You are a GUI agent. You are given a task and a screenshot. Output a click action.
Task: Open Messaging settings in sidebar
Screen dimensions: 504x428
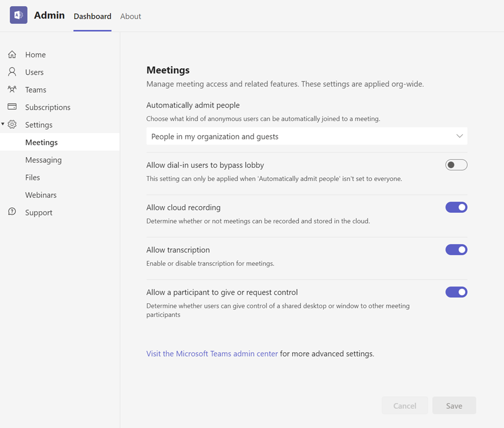click(43, 160)
